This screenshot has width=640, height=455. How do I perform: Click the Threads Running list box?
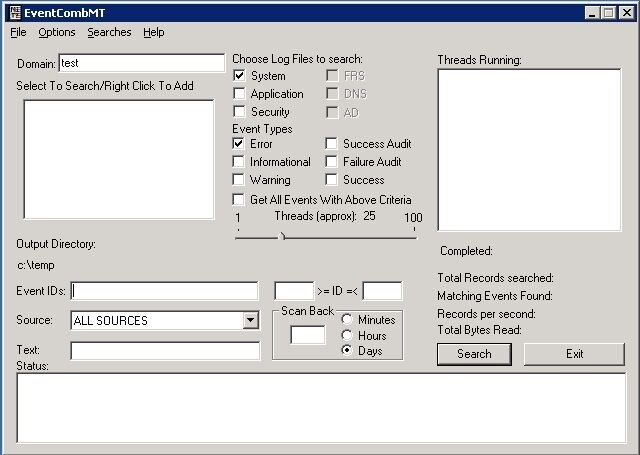pyautogui.click(x=529, y=150)
